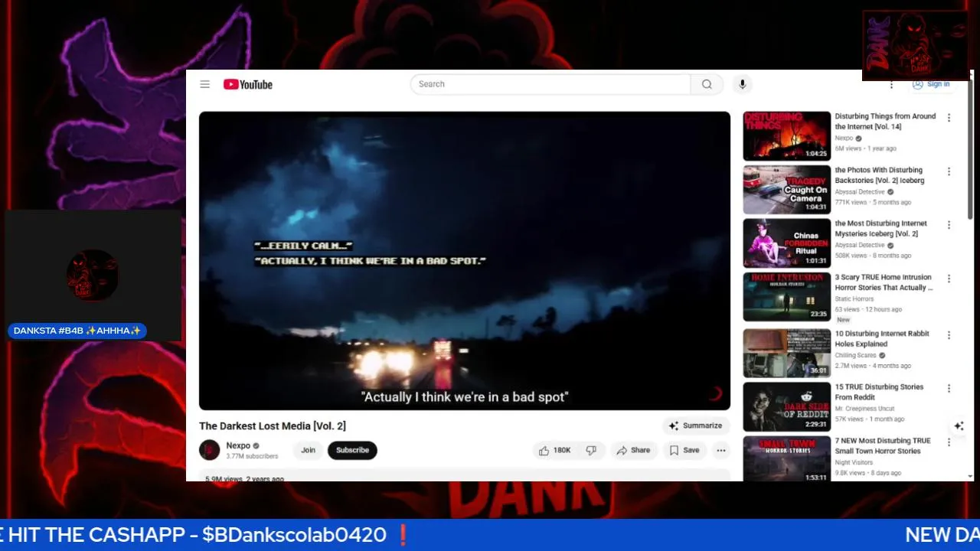Open Dark Side of Reddit thumbnail
Image resolution: width=980 pixels, height=551 pixels.
click(786, 406)
